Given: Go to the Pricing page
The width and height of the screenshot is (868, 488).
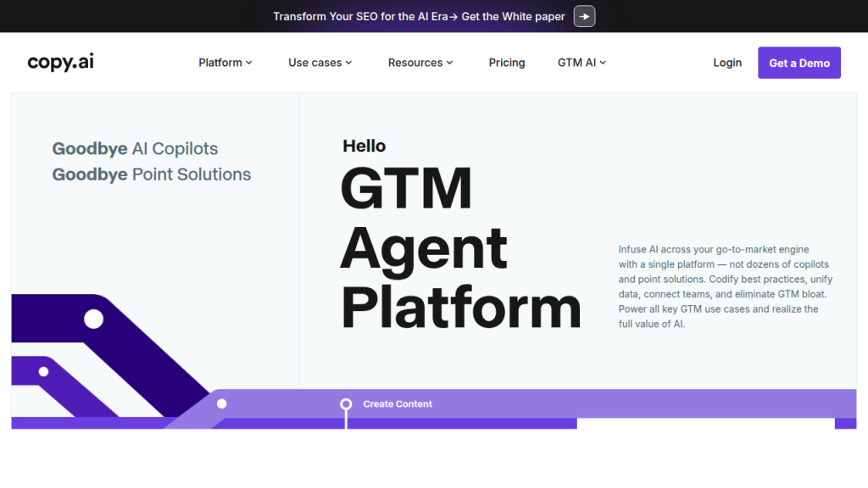Looking at the screenshot, I should [507, 63].
